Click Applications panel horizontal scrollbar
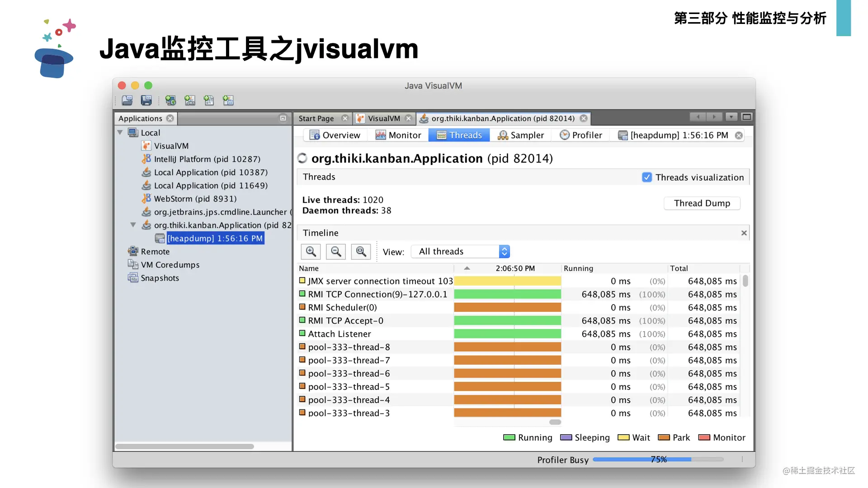This screenshot has height=488, width=868. (184, 446)
